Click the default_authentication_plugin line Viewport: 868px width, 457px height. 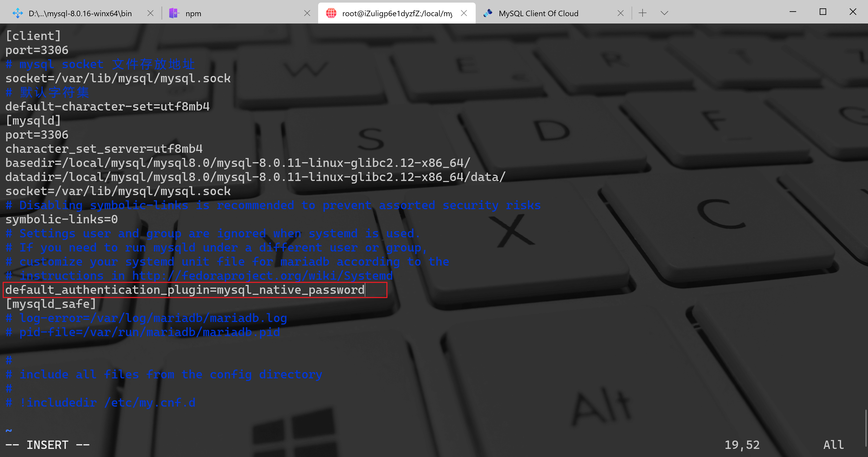185,290
